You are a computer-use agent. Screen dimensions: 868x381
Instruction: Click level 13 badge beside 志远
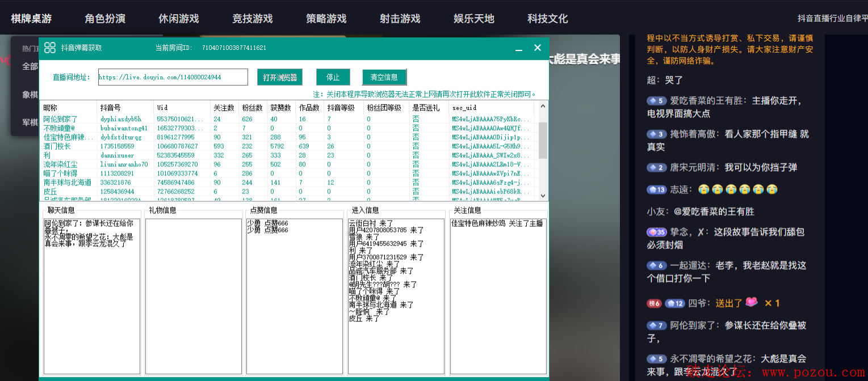point(657,190)
